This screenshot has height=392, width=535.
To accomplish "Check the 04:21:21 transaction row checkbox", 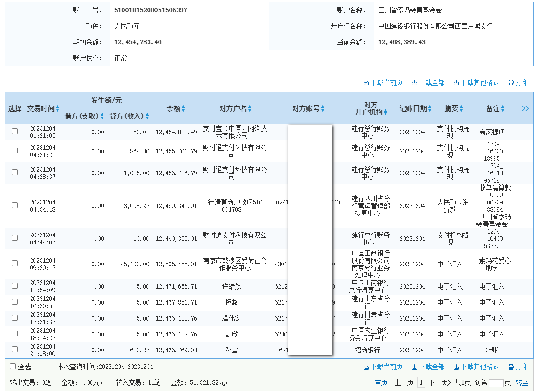I will coord(15,150).
